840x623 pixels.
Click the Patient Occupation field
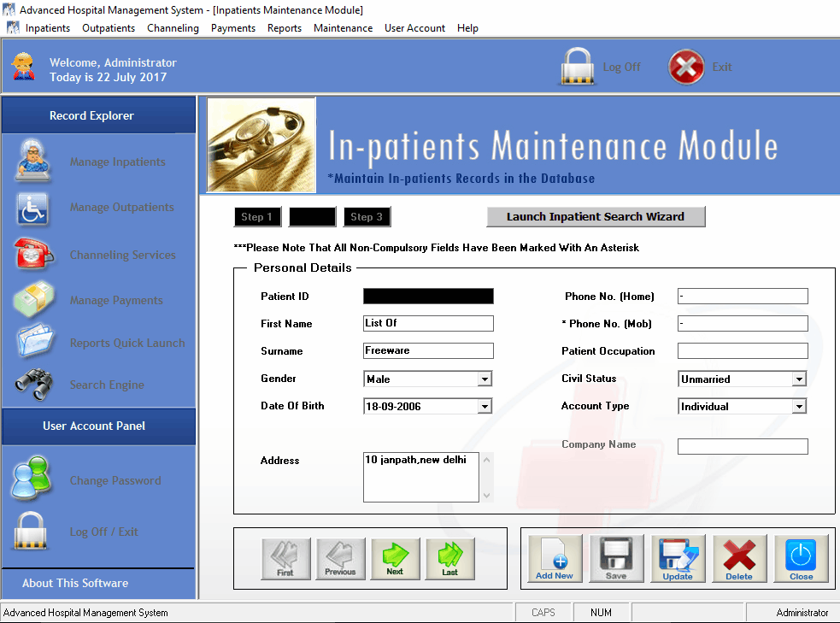743,350
